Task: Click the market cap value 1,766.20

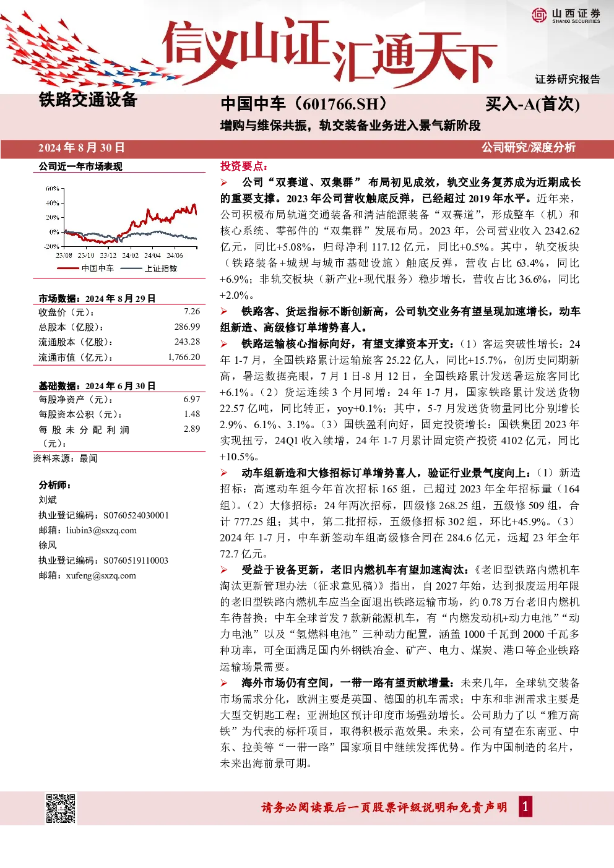Action: click(x=184, y=357)
